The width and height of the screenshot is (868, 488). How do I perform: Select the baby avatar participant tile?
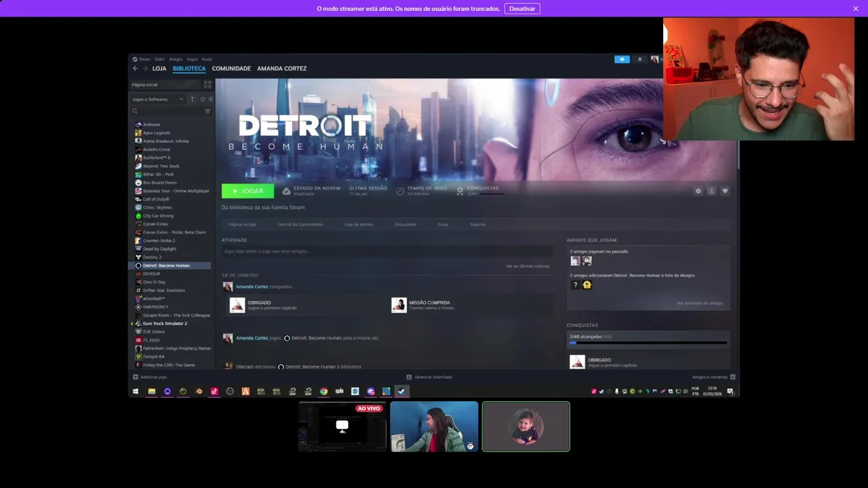[x=526, y=426]
